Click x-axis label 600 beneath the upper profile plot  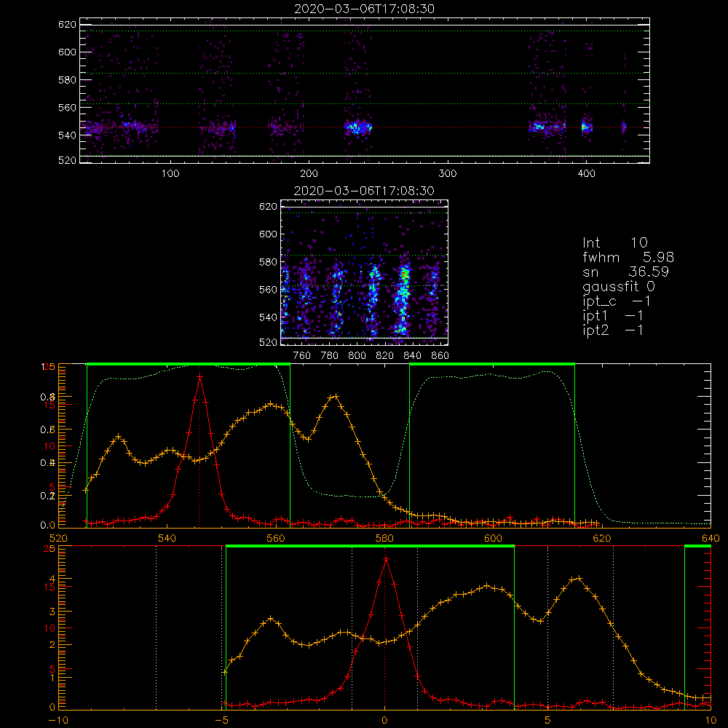coord(493,538)
